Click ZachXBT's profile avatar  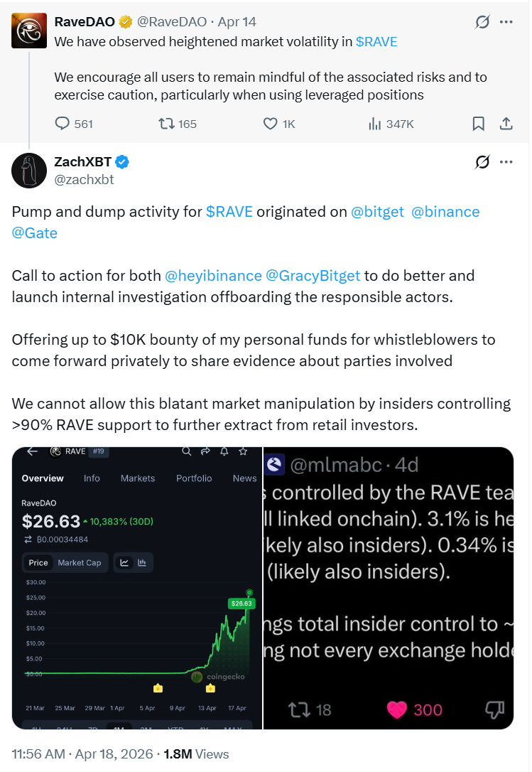29,171
